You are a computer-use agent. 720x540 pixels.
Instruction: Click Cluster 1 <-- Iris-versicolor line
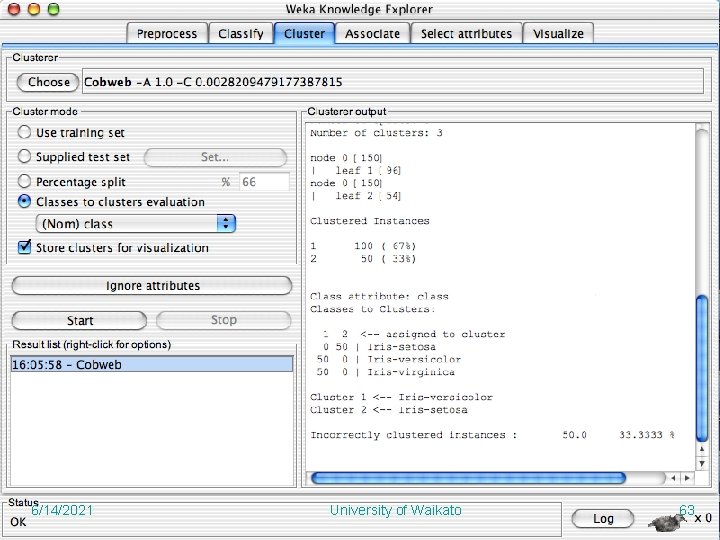(x=401, y=397)
